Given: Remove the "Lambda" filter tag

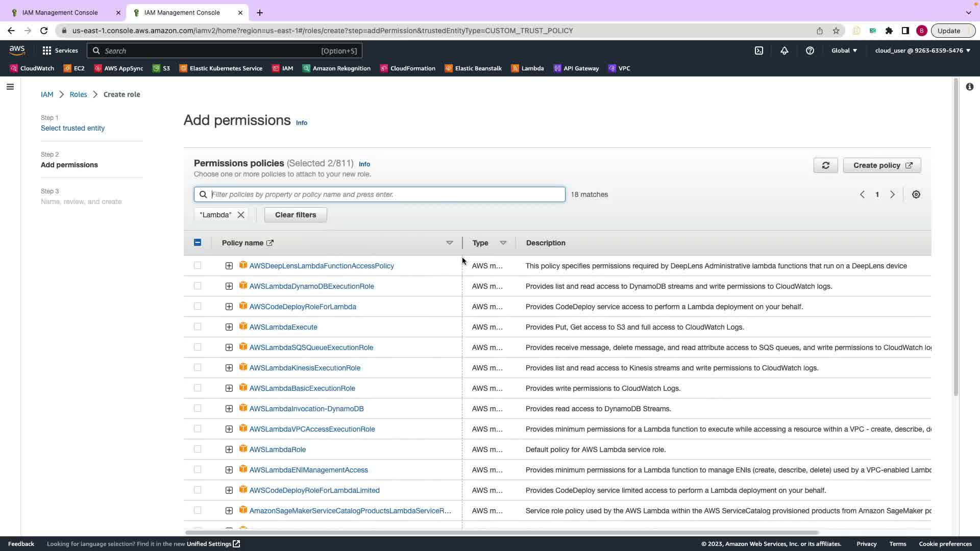Looking at the screenshot, I should coord(241,215).
